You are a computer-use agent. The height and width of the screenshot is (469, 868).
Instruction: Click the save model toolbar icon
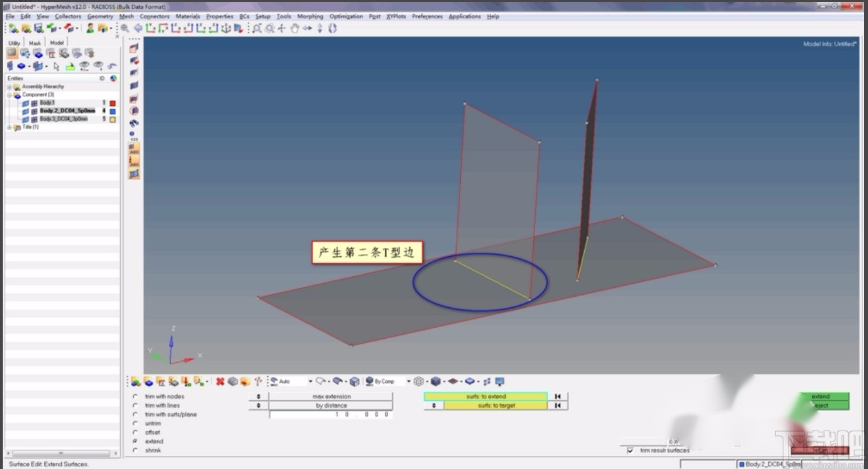[39, 28]
